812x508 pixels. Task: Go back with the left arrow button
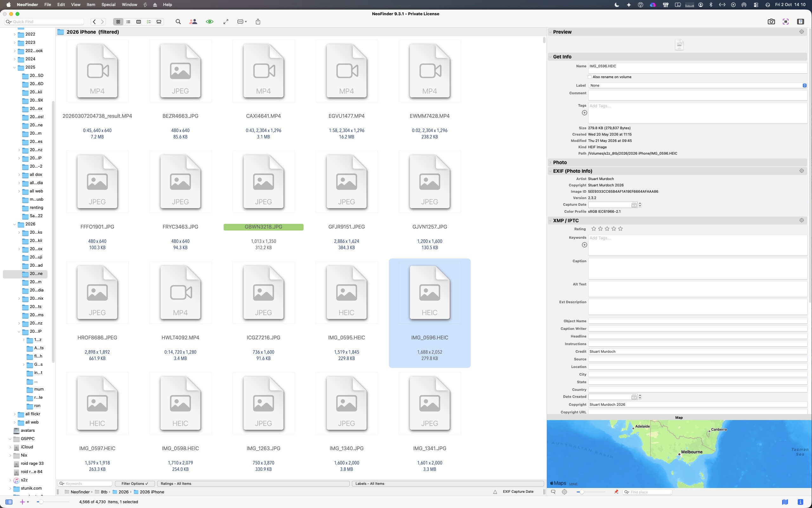point(94,22)
